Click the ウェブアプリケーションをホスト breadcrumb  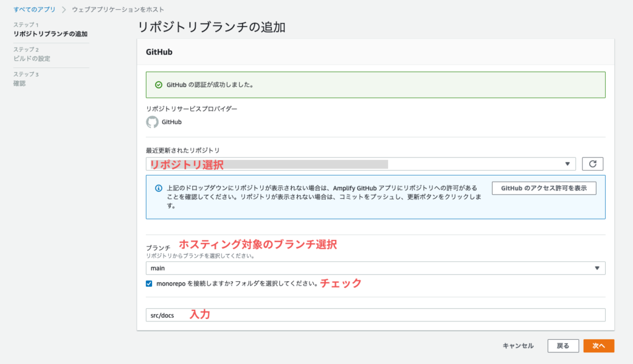pyautogui.click(x=118, y=9)
